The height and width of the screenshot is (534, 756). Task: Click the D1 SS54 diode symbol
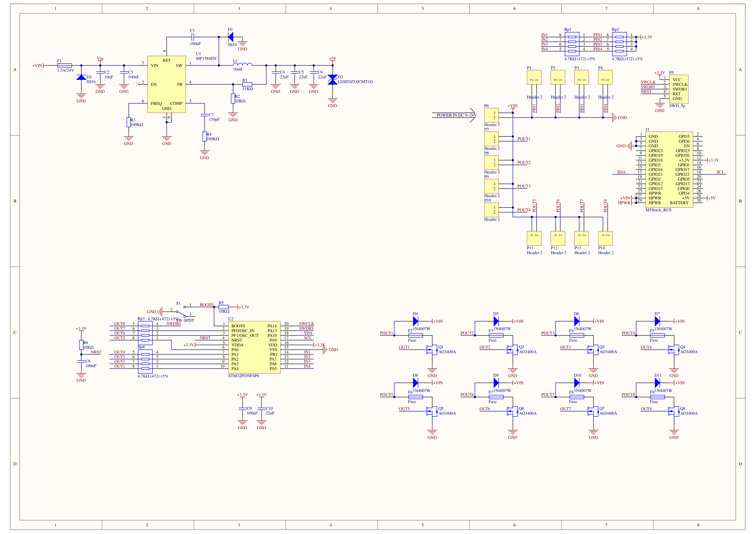pyautogui.click(x=230, y=37)
